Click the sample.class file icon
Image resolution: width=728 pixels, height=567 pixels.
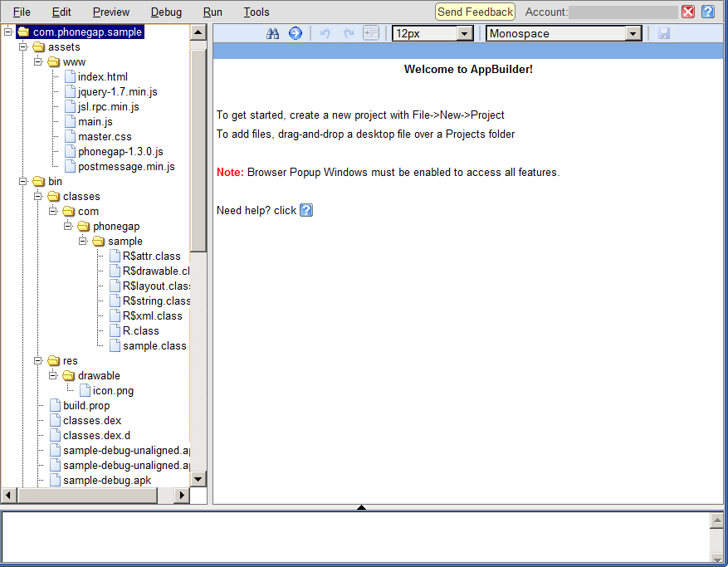115,346
